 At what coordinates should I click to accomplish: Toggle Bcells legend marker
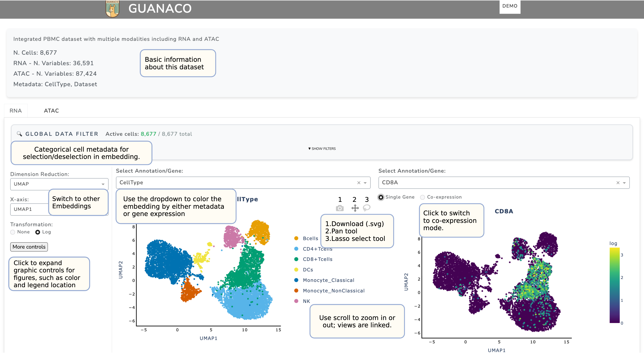296,238
